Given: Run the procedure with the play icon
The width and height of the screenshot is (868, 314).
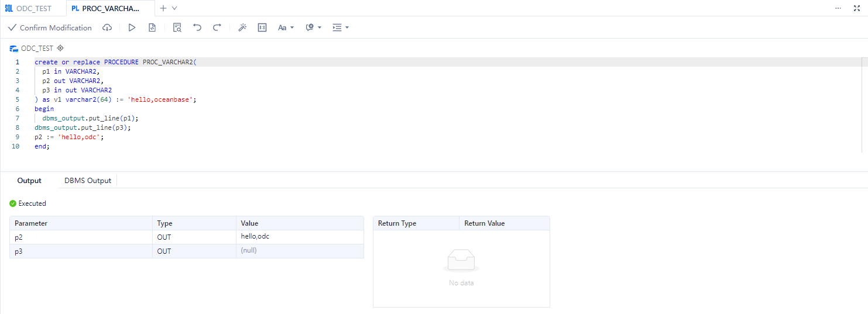Looking at the screenshot, I should pyautogui.click(x=132, y=27).
